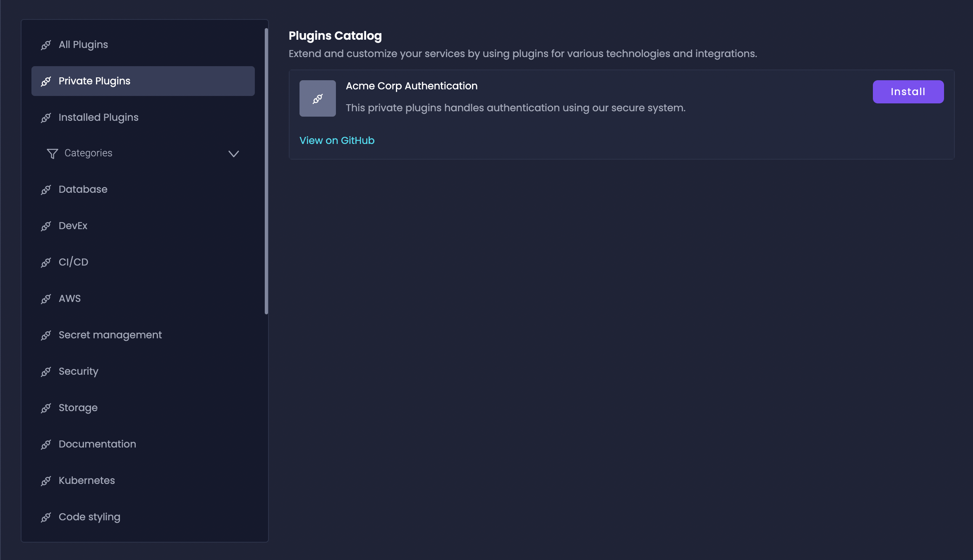The image size is (973, 560).
Task: Collapse the Categories filter section
Action: click(232, 153)
